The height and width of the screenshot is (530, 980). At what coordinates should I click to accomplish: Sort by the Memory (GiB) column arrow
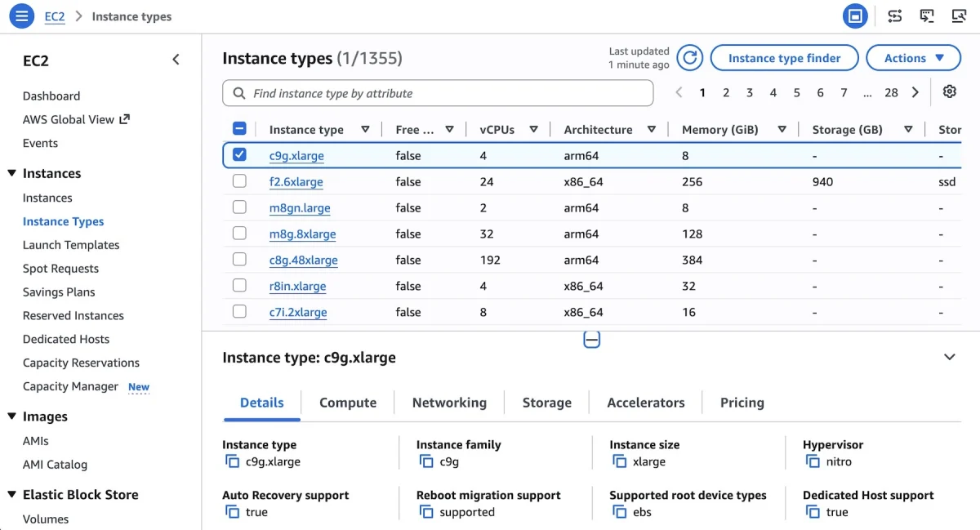click(x=782, y=129)
